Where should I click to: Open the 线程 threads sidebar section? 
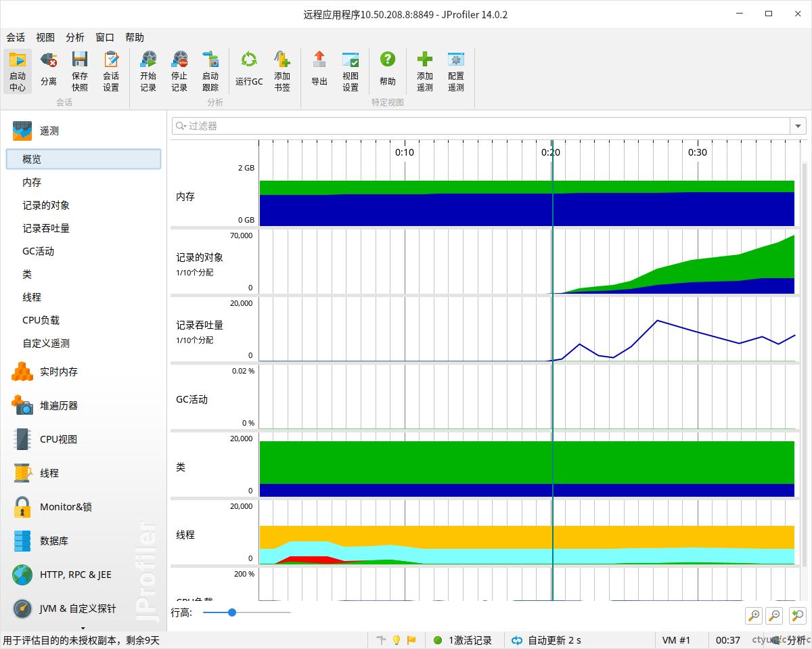83,473
